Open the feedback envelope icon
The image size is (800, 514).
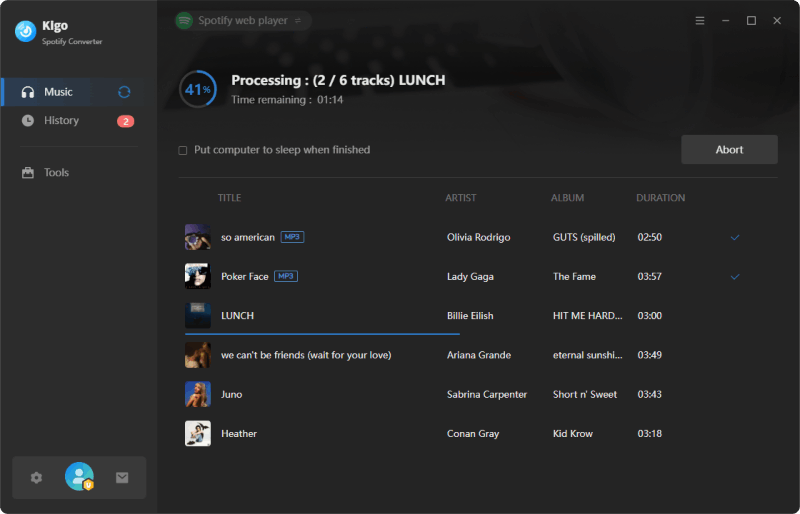pos(122,478)
